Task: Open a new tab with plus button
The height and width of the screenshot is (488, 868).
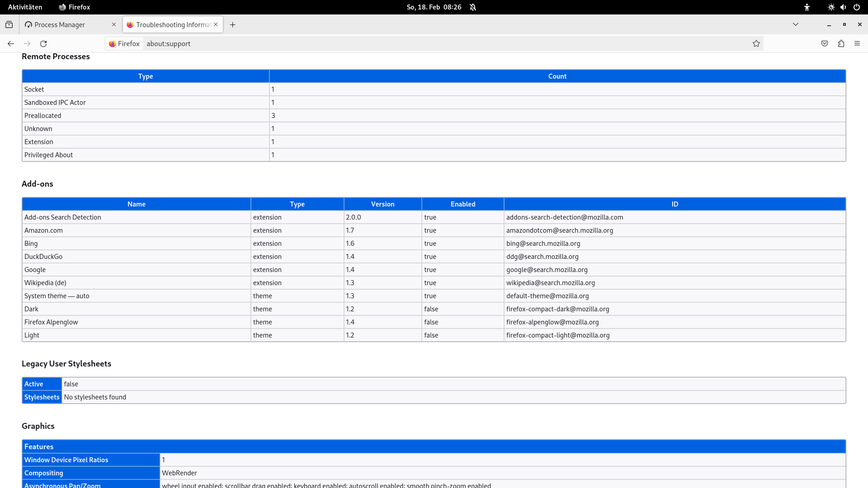Action: 232,24
